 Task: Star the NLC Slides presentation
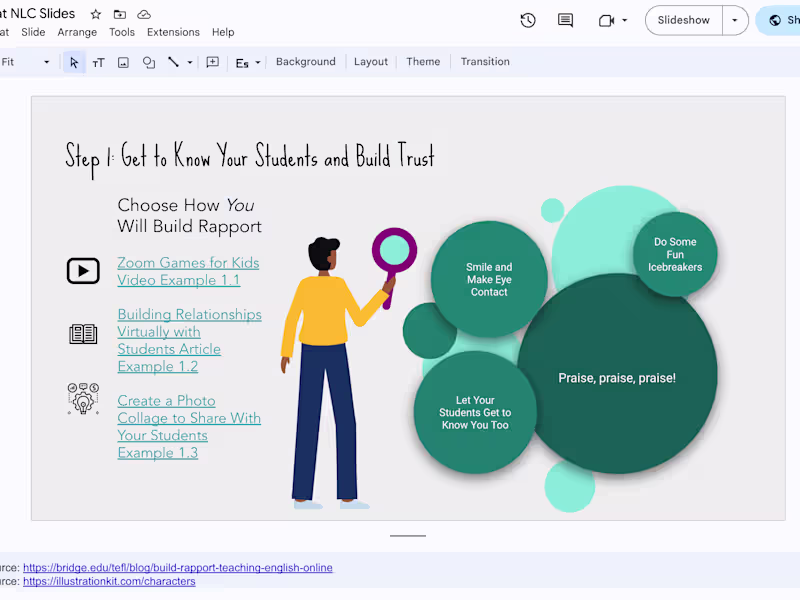click(95, 14)
